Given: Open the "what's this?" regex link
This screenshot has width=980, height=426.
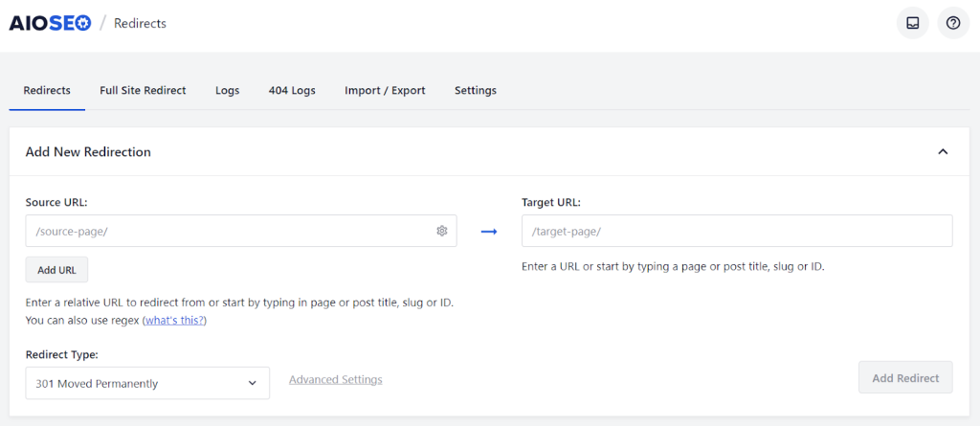Looking at the screenshot, I should (173, 320).
